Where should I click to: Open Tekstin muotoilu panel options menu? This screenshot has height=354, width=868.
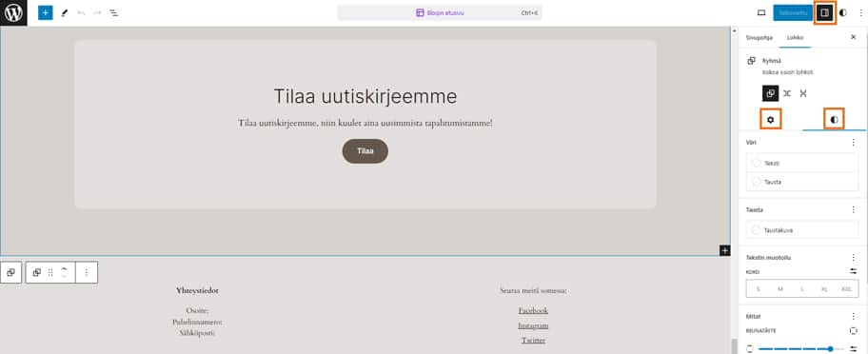pos(853,258)
